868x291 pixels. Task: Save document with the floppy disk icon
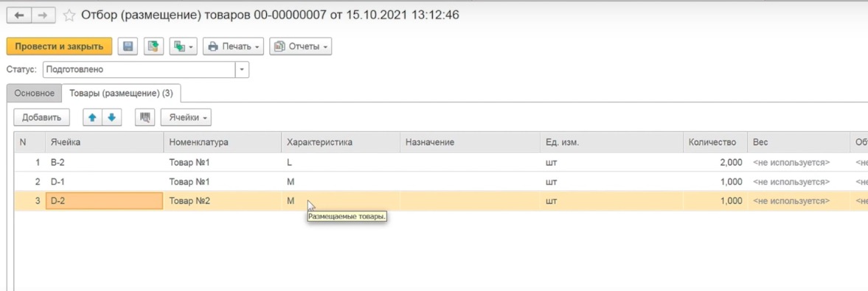(128, 46)
